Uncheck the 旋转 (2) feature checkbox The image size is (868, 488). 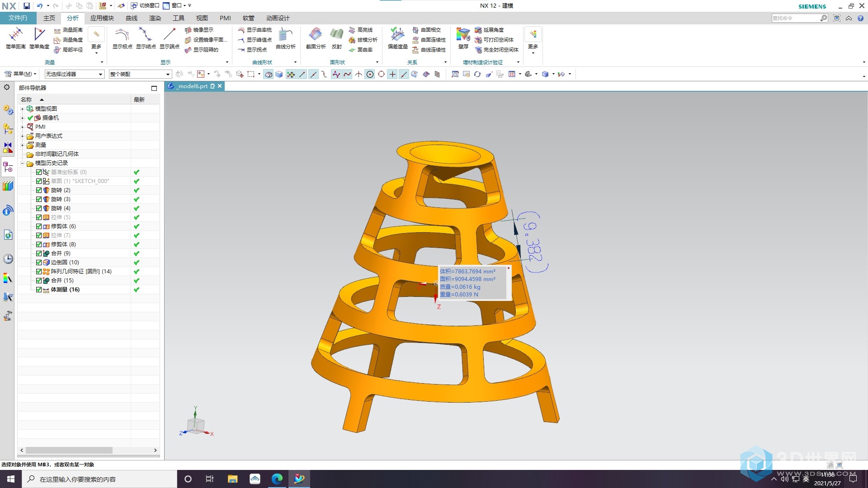click(x=39, y=190)
